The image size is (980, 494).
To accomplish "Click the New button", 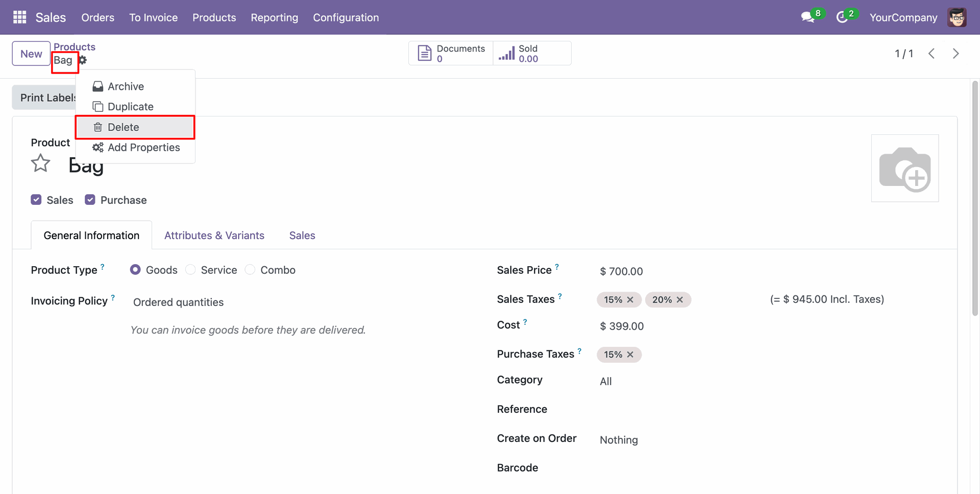I will click(x=31, y=54).
